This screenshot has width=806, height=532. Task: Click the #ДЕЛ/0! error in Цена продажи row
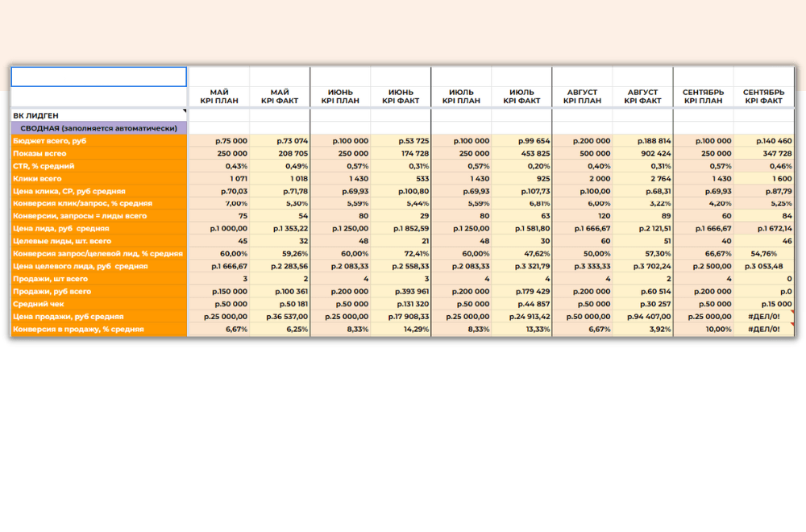click(x=764, y=317)
